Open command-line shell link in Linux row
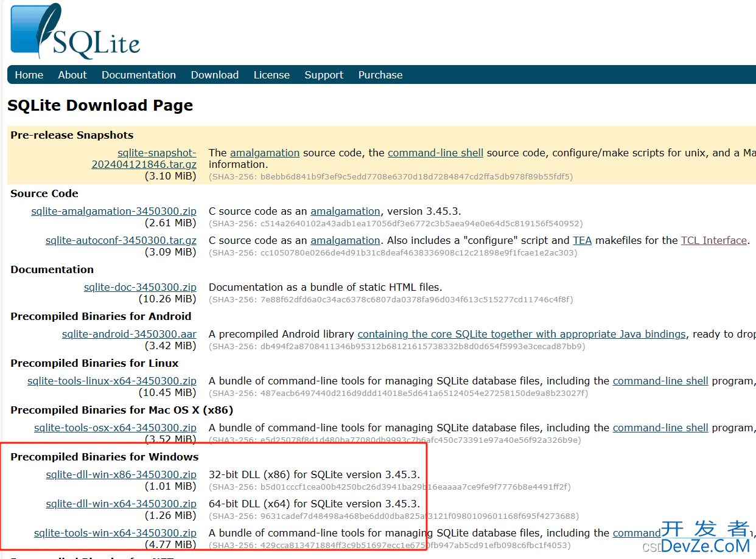Viewport: 756px width, 559px height. click(x=660, y=381)
